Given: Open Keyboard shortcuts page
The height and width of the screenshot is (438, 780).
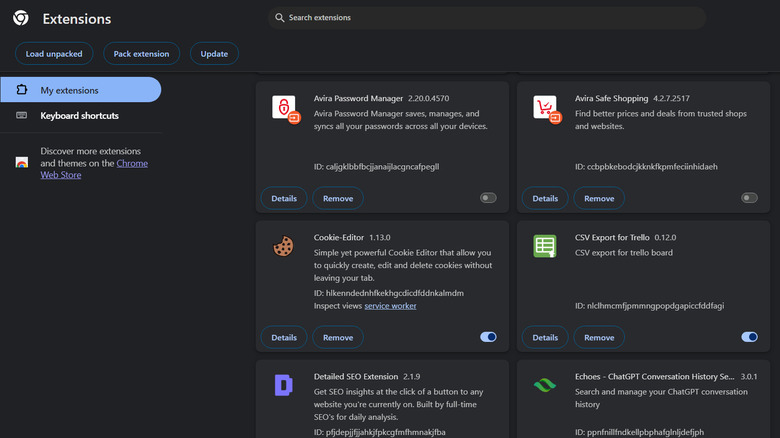Looking at the screenshot, I should [x=79, y=116].
